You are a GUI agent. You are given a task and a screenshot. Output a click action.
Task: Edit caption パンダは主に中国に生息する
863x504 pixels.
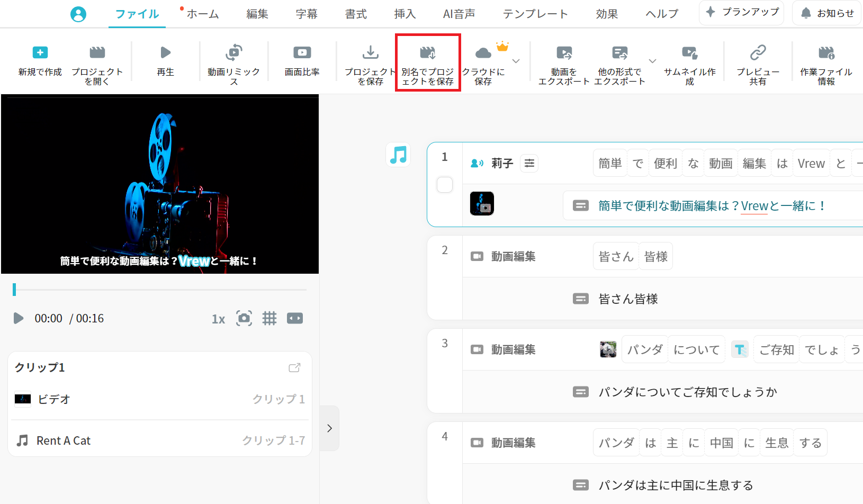(676, 485)
